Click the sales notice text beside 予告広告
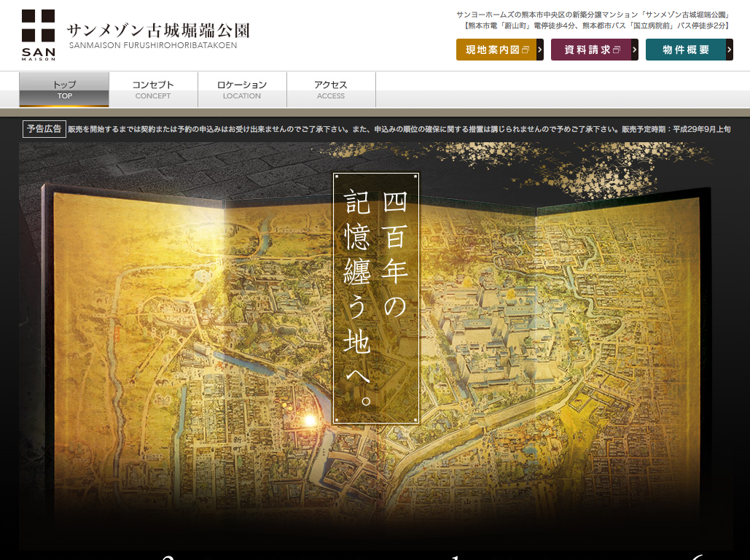Image resolution: width=750 pixels, height=560 pixels. coord(399,129)
